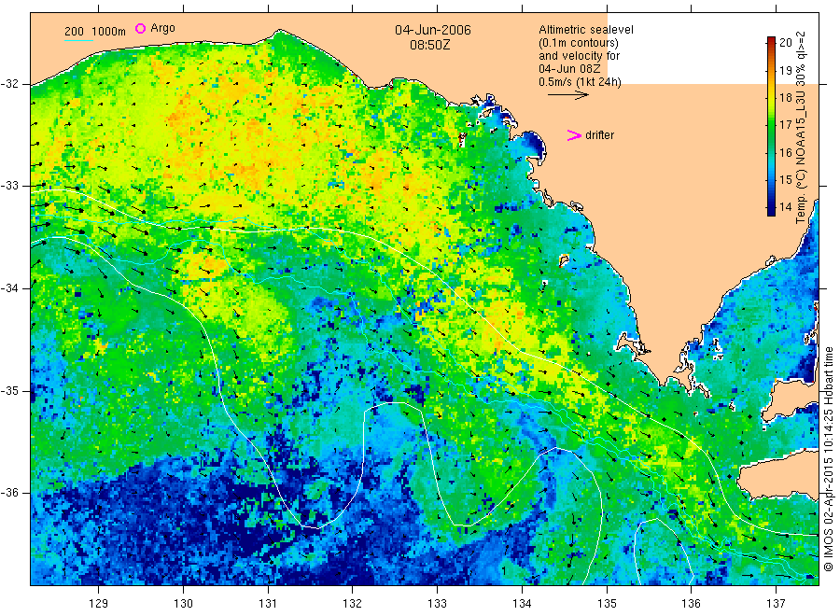Click the '0.5m/s (1kt 24h)' label
The height and width of the screenshot is (616, 840).
[580, 82]
